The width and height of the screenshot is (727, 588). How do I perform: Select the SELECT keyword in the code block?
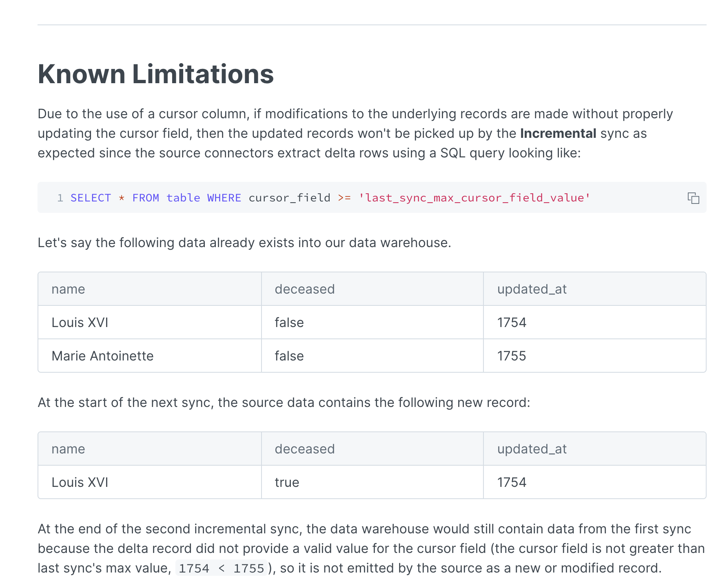(91, 198)
